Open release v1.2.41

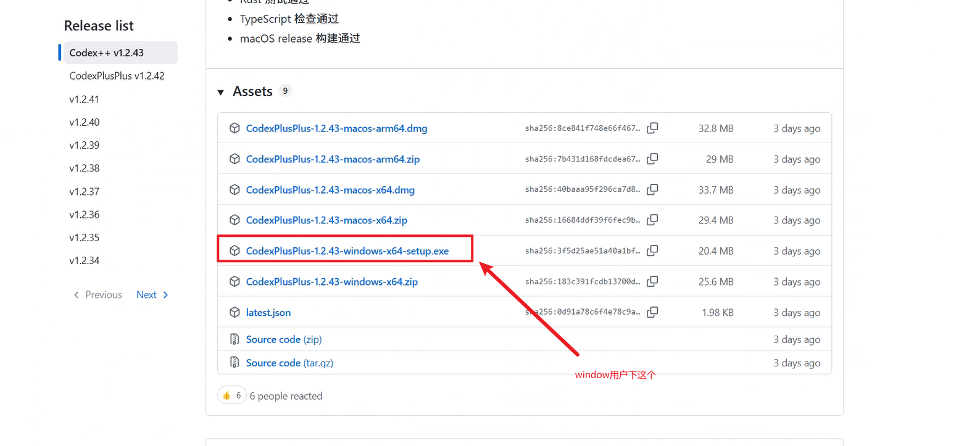84,99
